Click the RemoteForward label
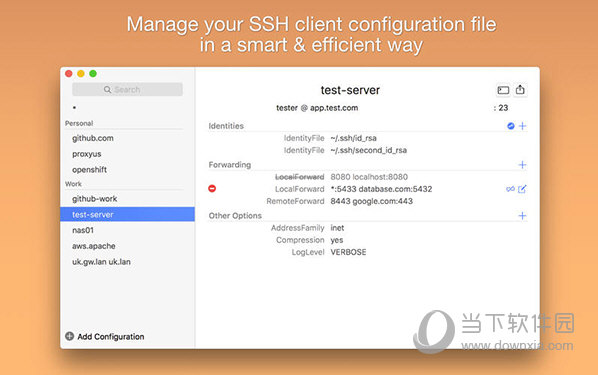The width and height of the screenshot is (598, 375). 295,201
